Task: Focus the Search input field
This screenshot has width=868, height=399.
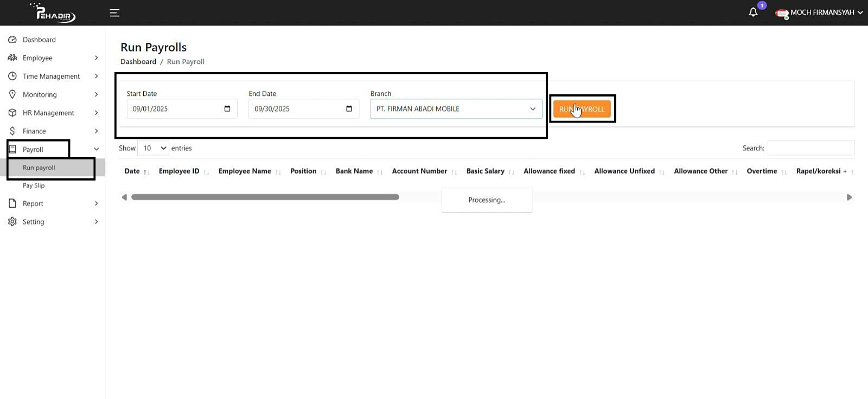Action: tap(810, 148)
